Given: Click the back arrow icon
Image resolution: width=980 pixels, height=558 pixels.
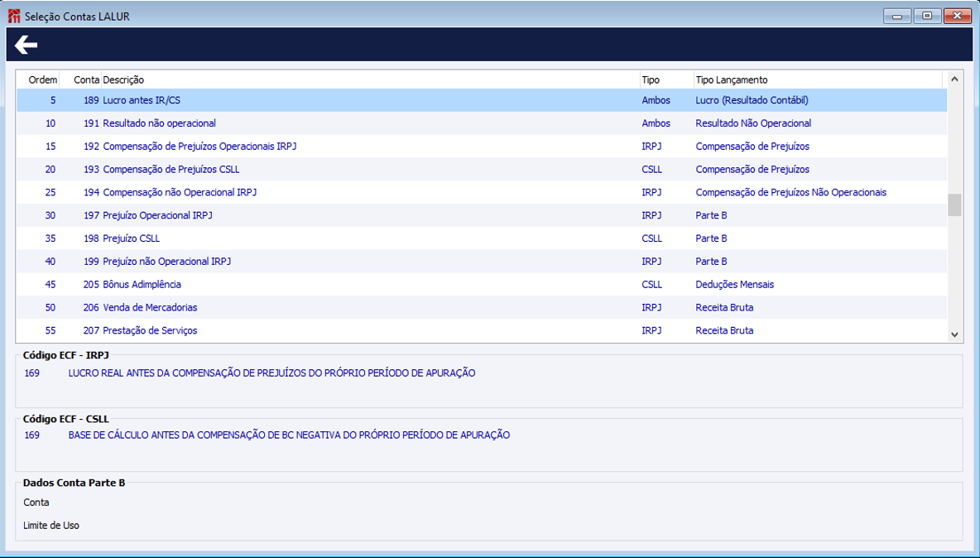Looking at the screenshot, I should click(x=26, y=45).
